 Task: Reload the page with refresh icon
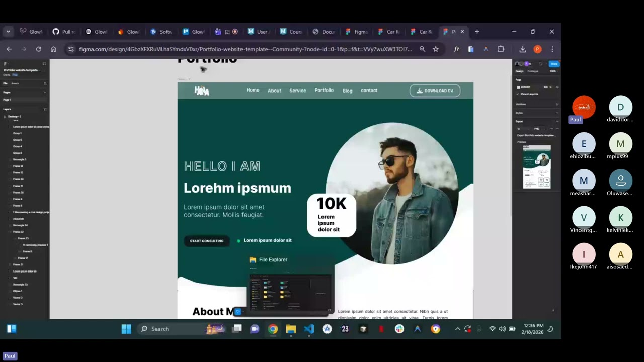[38, 49]
